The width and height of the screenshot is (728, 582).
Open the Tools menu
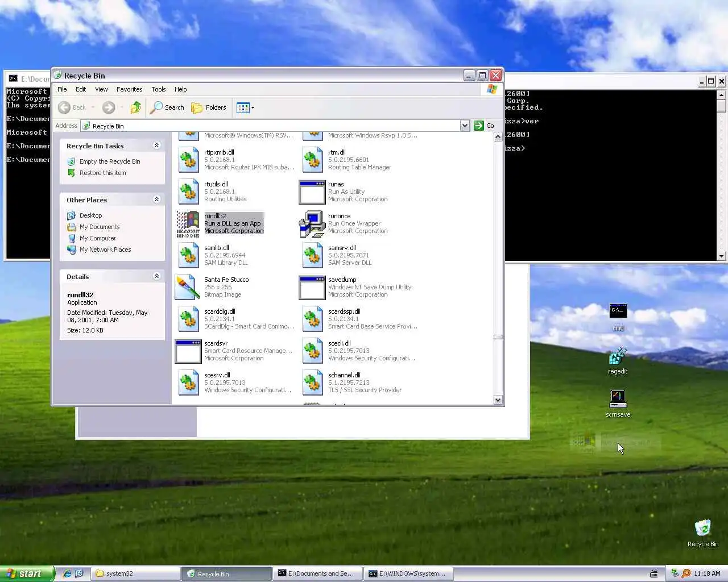click(159, 89)
